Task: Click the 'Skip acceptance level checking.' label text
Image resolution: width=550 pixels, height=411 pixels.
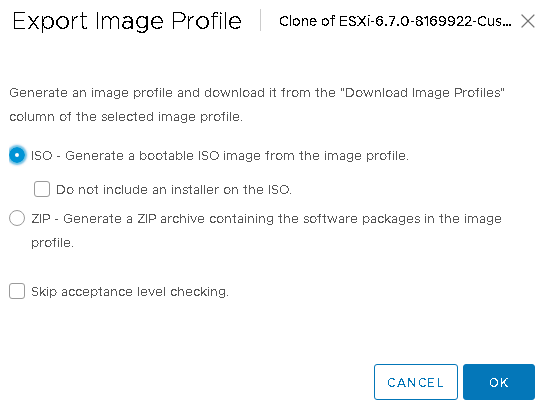Action: click(130, 291)
